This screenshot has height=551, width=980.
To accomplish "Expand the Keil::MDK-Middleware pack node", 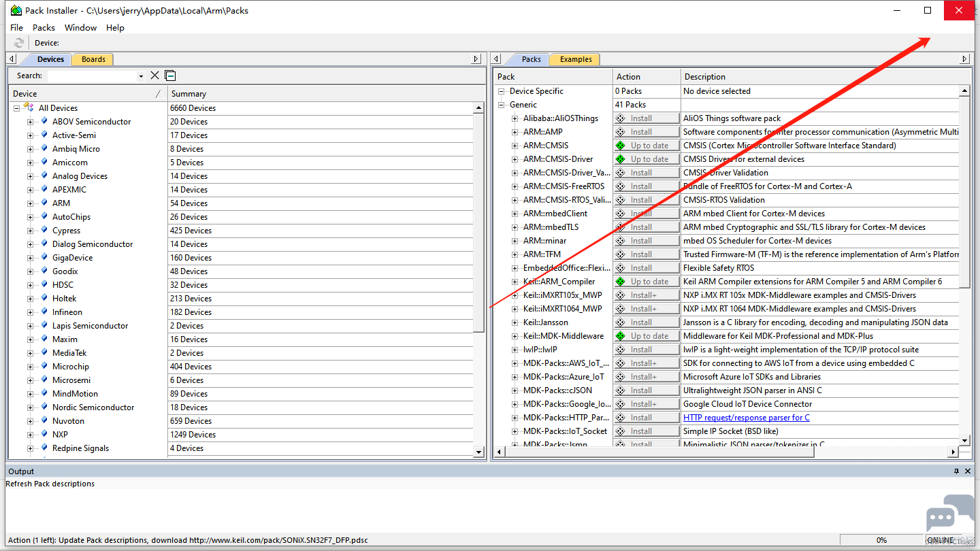I will [x=514, y=336].
